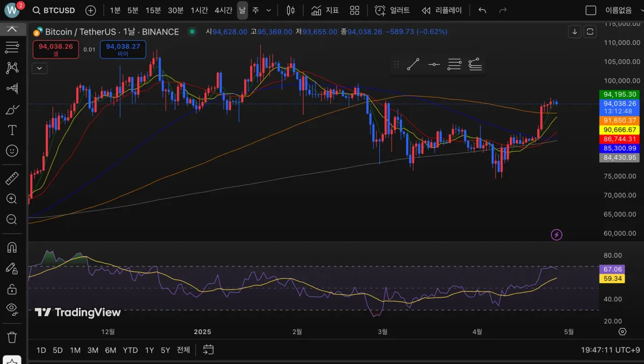
Task: Open the 지표 indicators button
Action: [325, 10]
